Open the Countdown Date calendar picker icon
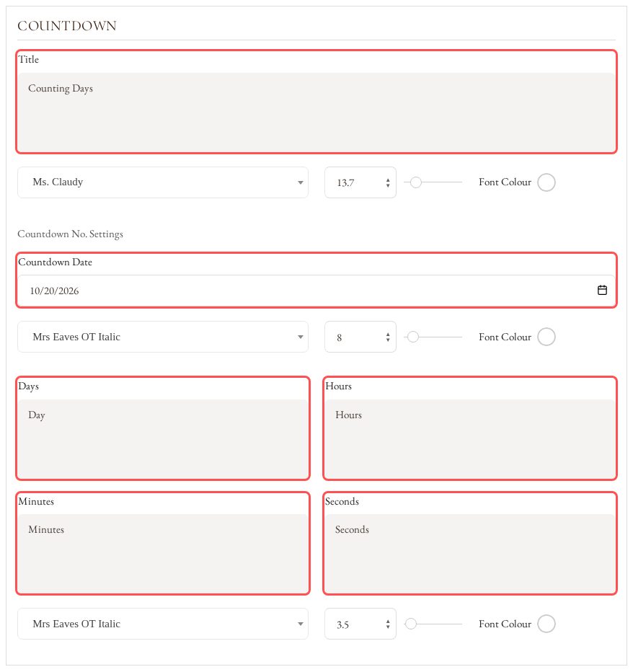Screen dimensions: 633x672 tap(602, 290)
